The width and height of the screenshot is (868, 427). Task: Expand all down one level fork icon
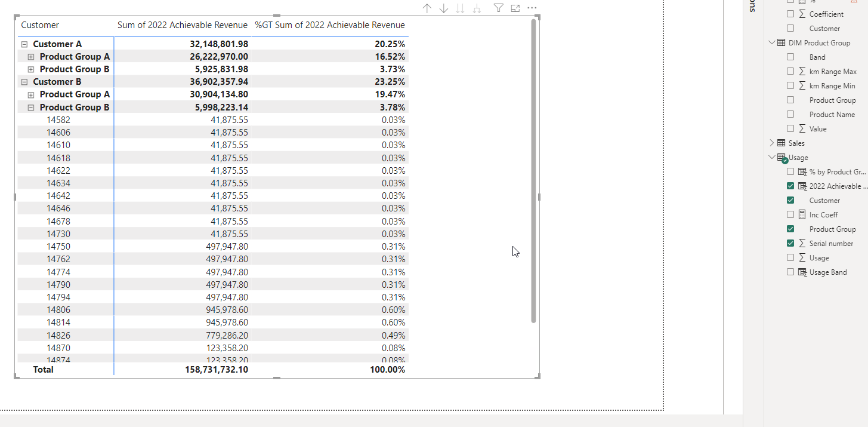(x=477, y=8)
